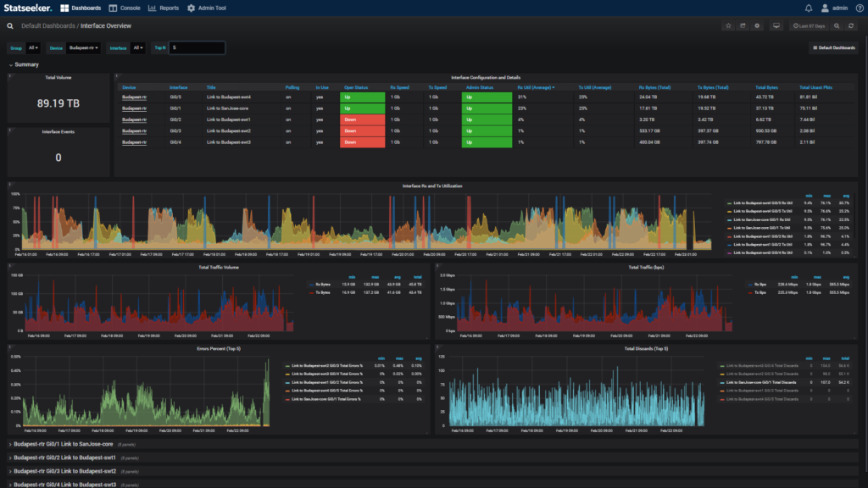This screenshot has width=868, height=488.
Task: Expand Budapest-rtr Gi0/4 Link to Budapest-swt3 row
Action: (x=64, y=485)
